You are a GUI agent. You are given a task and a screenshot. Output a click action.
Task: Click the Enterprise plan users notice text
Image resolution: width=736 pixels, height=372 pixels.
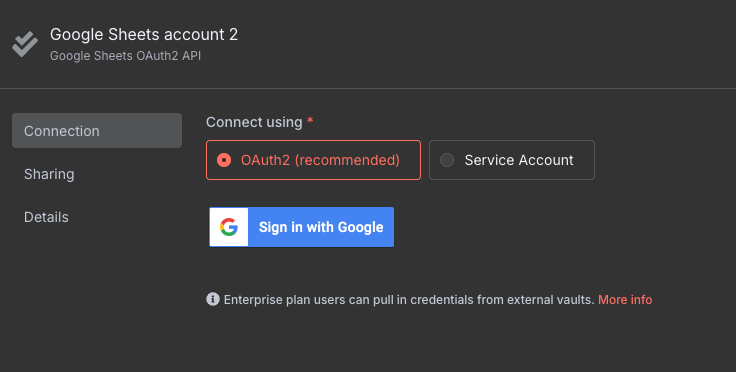pyautogui.click(x=409, y=300)
